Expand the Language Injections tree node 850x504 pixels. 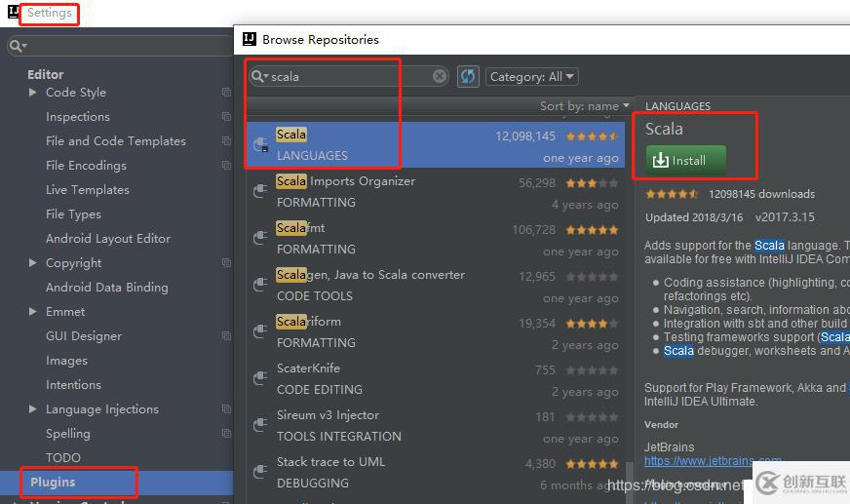click(32, 409)
